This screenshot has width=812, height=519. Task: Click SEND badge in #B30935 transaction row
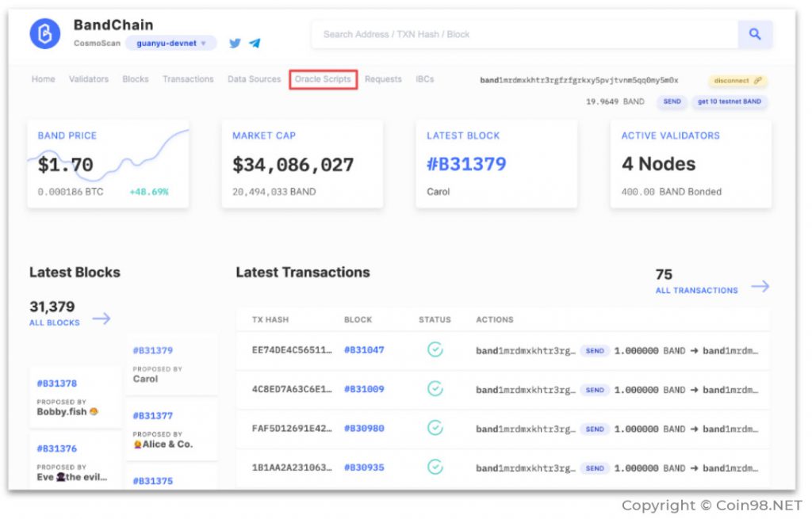pos(595,468)
